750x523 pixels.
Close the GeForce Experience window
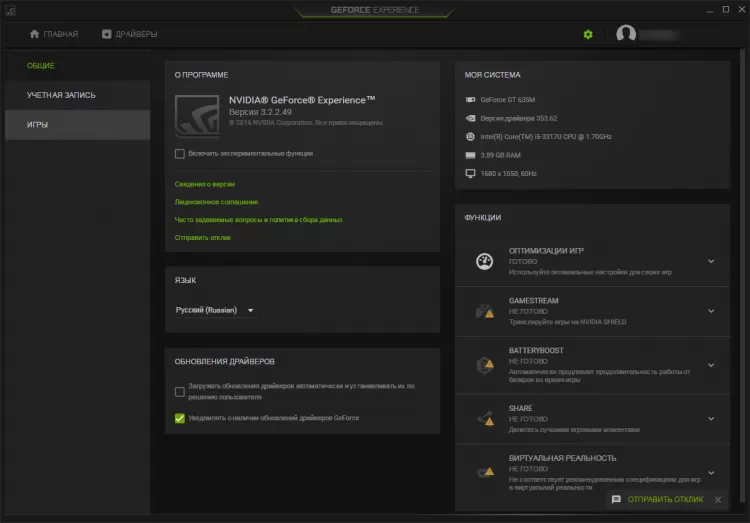coord(741,10)
